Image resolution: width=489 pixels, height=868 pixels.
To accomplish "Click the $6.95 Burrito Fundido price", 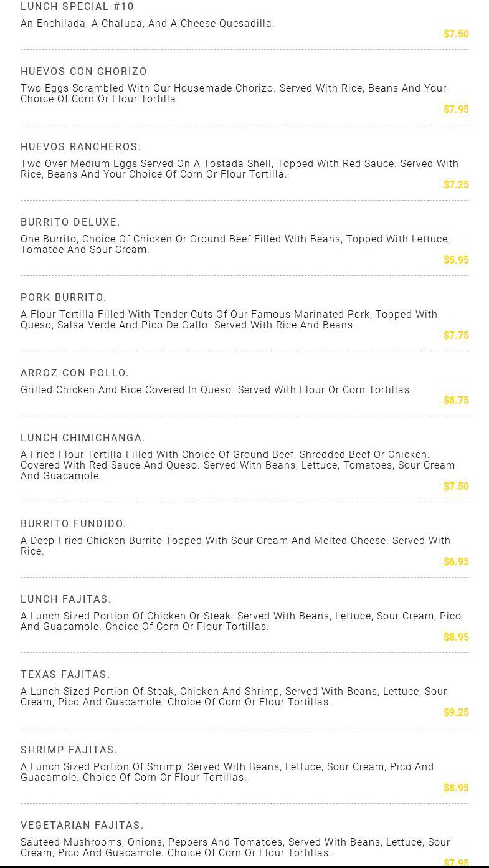I will point(456,561).
